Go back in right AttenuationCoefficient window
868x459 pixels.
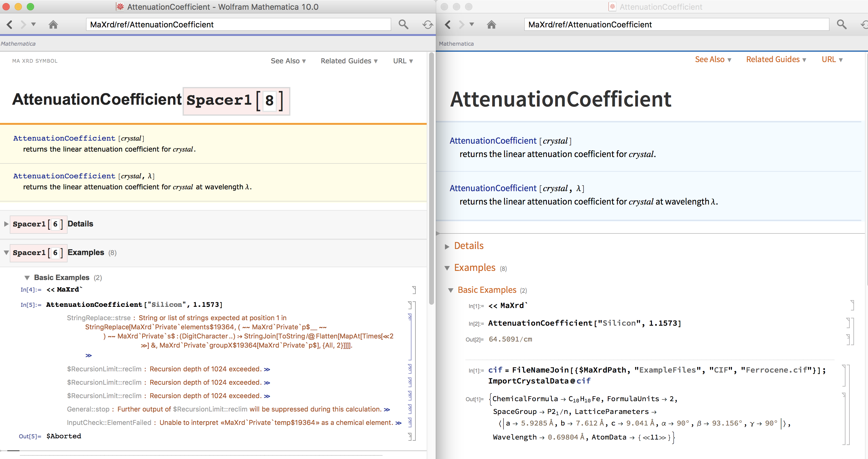coord(448,25)
